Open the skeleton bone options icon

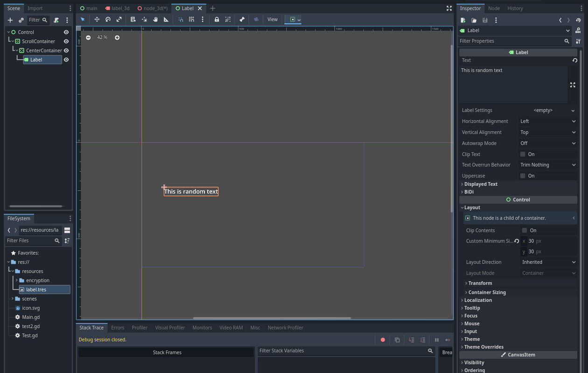click(242, 20)
